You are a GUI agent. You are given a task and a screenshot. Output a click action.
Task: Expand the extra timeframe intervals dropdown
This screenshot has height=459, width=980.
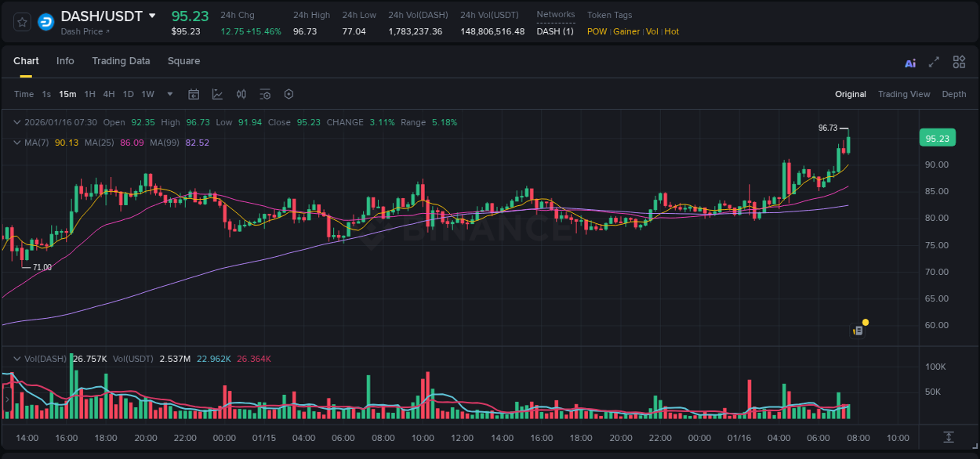[x=169, y=94]
